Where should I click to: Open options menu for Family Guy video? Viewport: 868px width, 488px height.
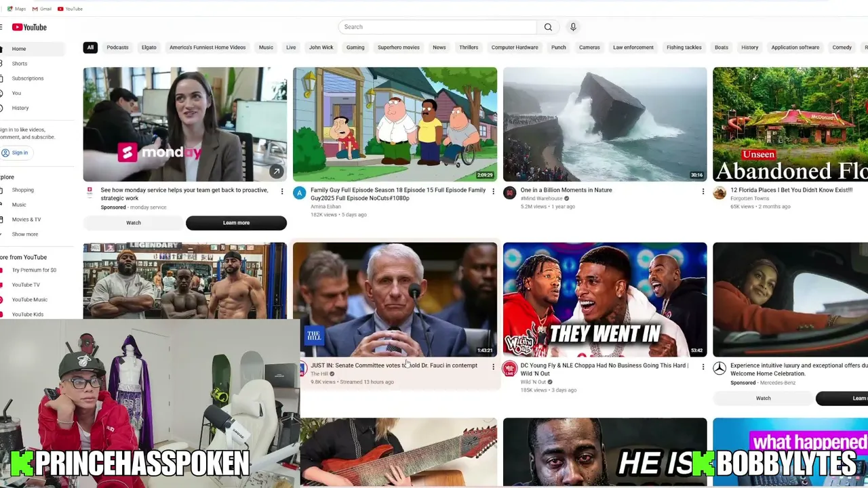coord(493,192)
